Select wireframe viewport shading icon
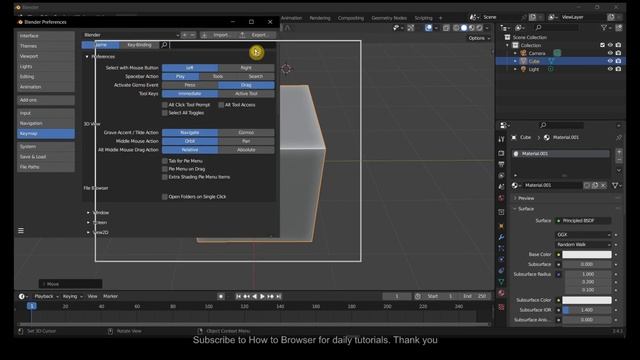Screen dimensions: 640x360 click(456, 28)
